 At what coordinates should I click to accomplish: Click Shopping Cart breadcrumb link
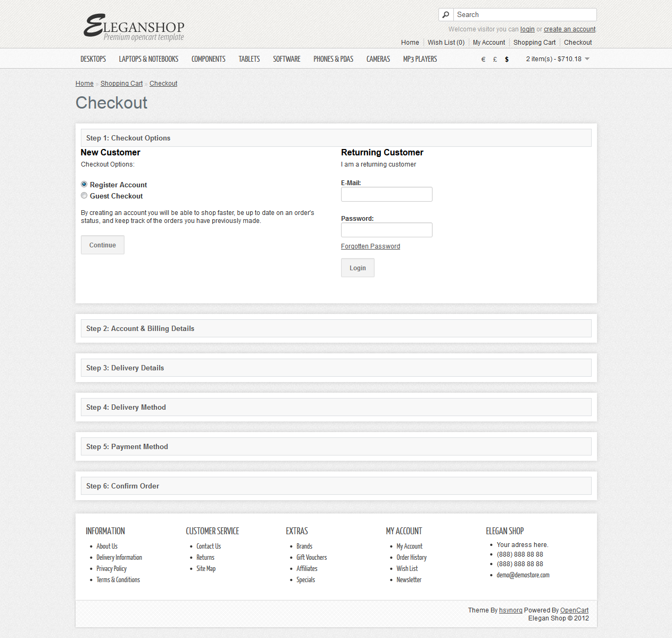(122, 84)
